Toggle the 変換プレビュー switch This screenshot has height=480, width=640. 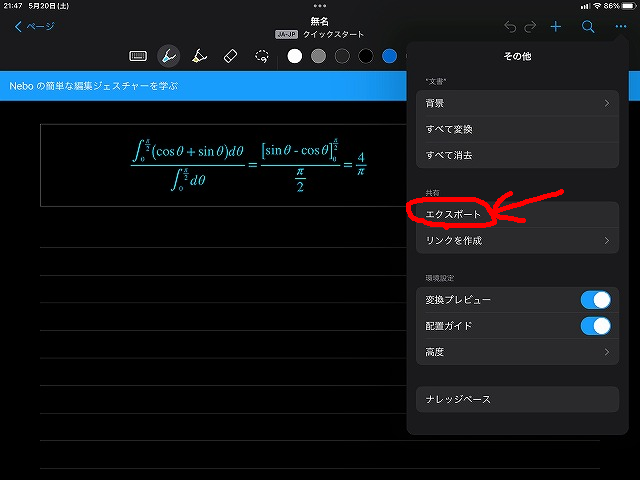click(x=595, y=300)
